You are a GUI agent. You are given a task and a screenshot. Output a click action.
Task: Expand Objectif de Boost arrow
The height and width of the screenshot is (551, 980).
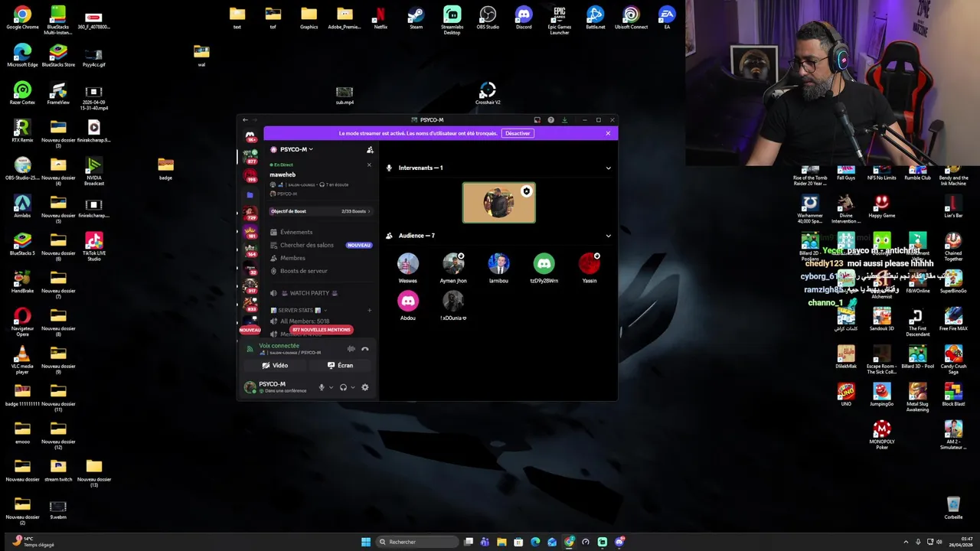(369, 211)
